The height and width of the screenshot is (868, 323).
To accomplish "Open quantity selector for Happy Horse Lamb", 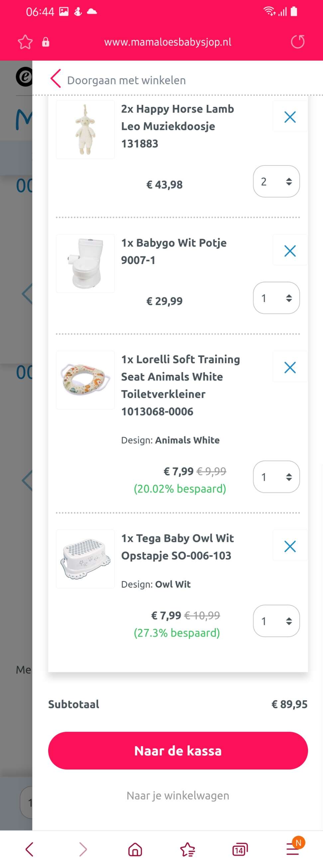I will [276, 181].
